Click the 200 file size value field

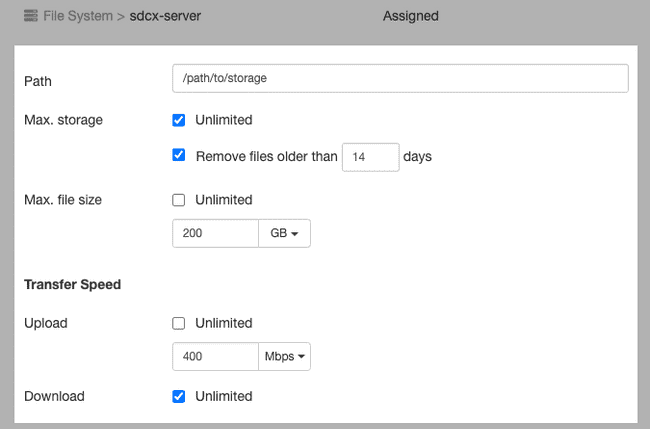tap(215, 234)
